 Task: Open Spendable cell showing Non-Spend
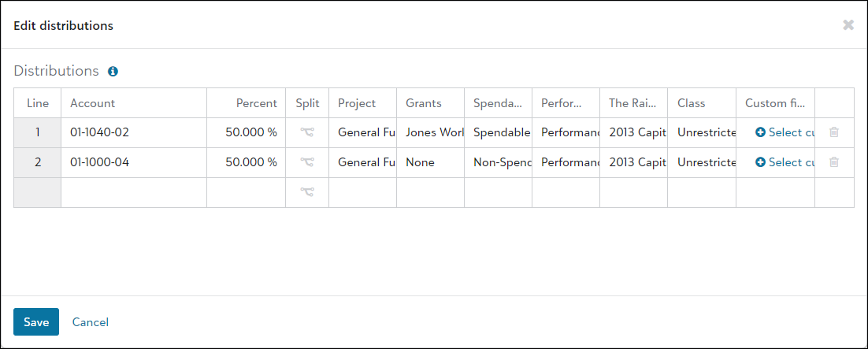[498, 162]
